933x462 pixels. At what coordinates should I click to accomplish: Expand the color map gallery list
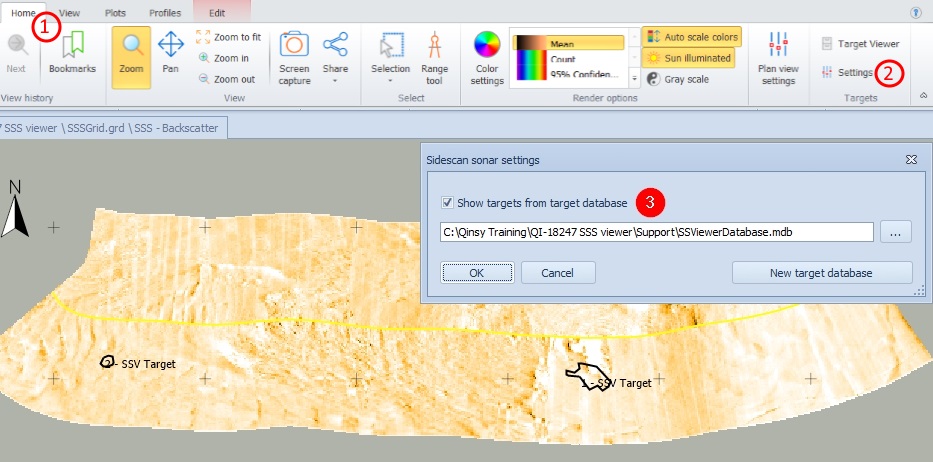click(x=634, y=78)
